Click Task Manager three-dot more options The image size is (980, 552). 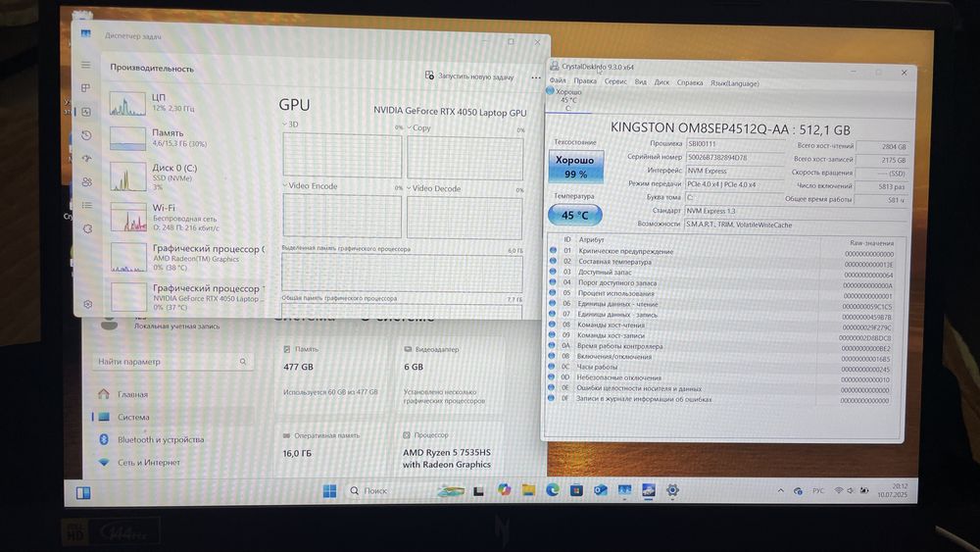pos(536,77)
